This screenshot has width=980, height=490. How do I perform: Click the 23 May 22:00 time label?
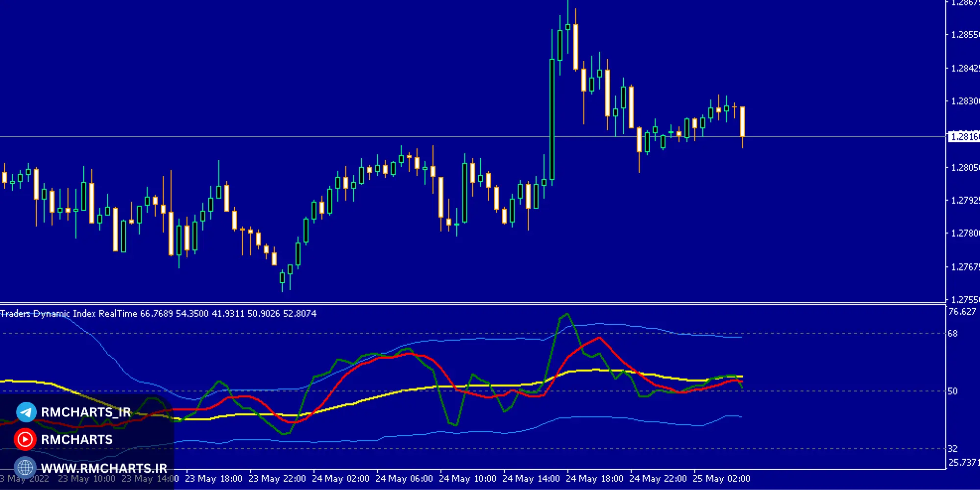[x=277, y=478]
